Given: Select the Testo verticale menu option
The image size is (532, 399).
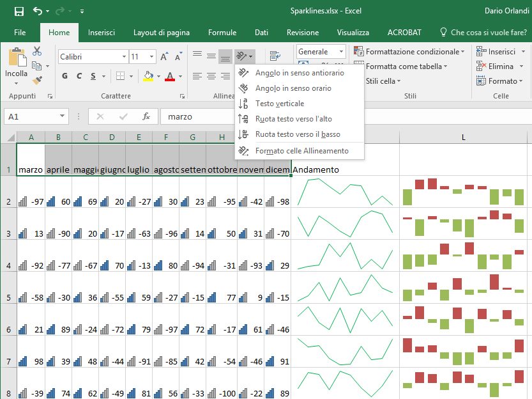Looking at the screenshot, I should point(279,104).
